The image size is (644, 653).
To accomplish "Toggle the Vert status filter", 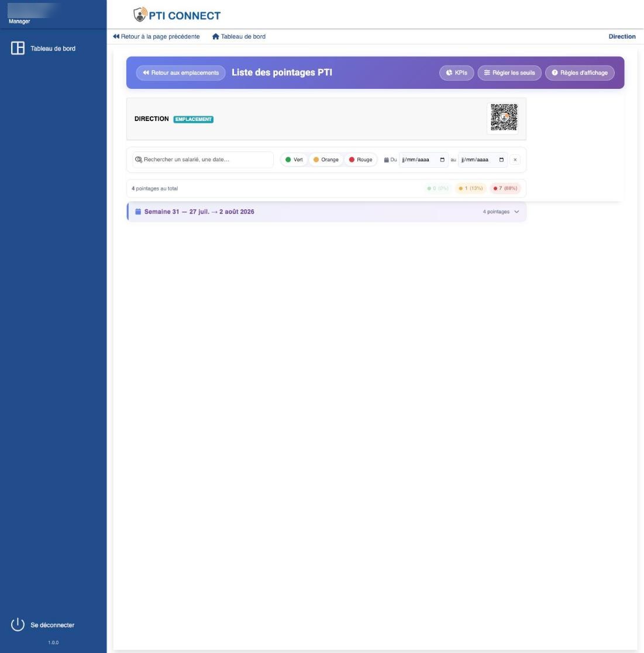I will (x=294, y=160).
